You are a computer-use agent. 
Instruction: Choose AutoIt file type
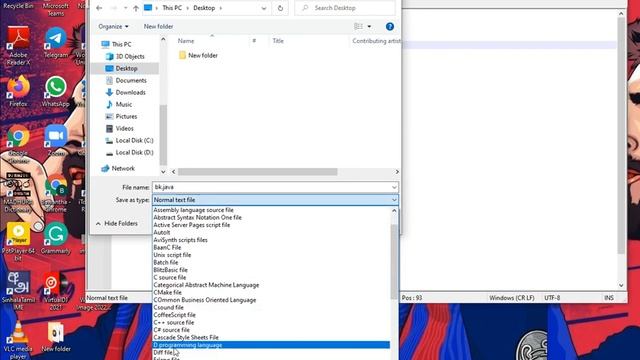coord(162,232)
